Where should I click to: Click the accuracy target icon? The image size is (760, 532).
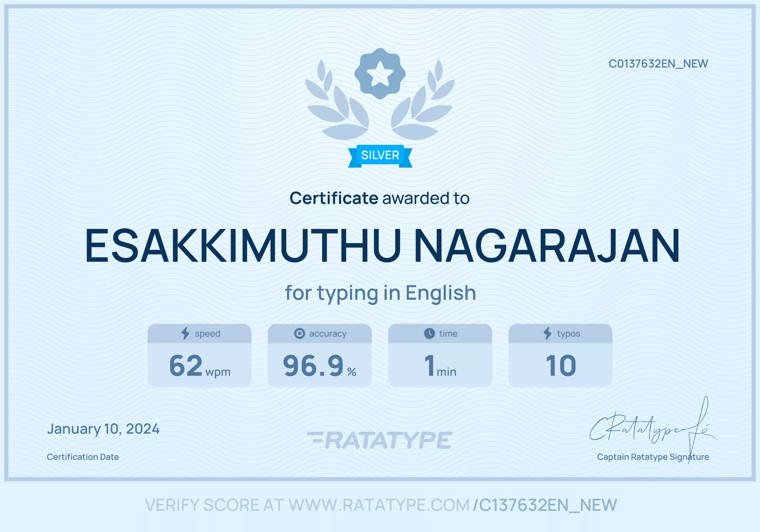[299, 334]
